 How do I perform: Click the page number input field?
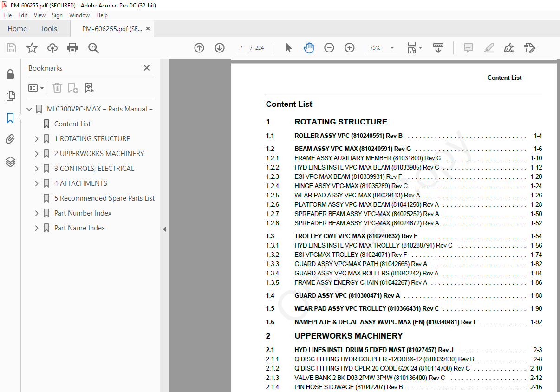point(241,48)
